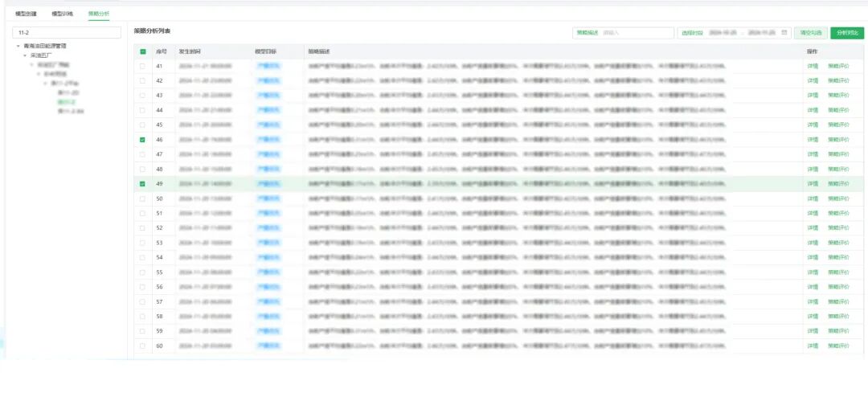The height and width of the screenshot is (401, 868).
Task: Select the 采油五厂 tree item
Action: pos(40,55)
